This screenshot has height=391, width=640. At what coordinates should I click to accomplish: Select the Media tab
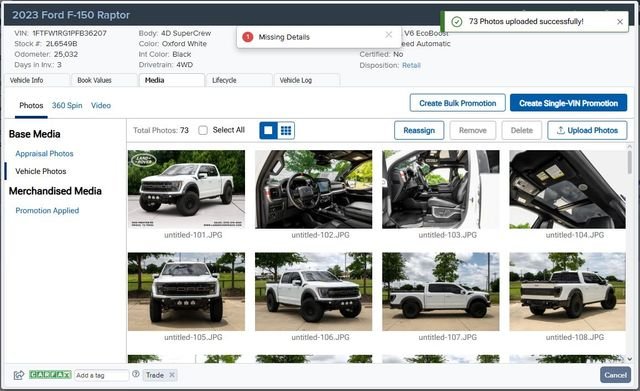(x=171, y=80)
